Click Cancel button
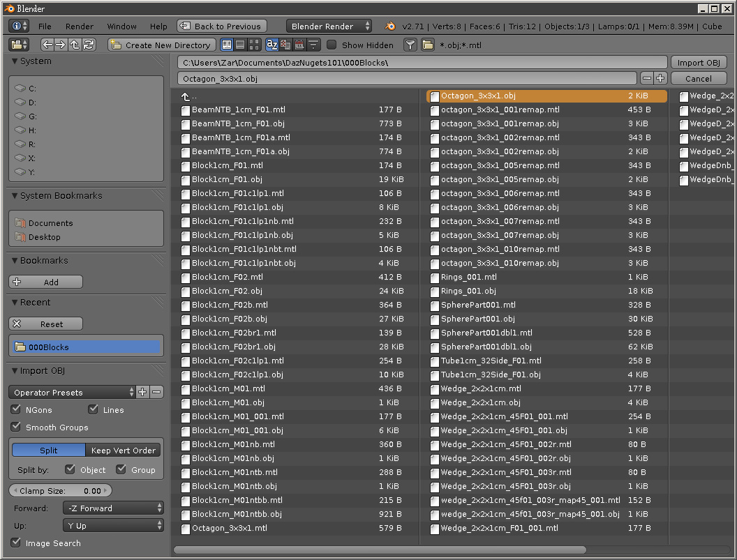The height and width of the screenshot is (560, 737). point(699,79)
